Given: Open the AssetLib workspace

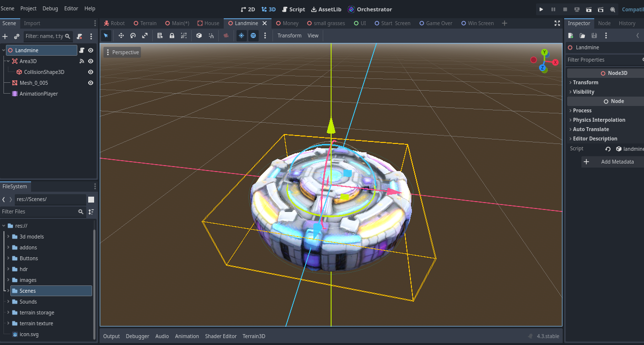Looking at the screenshot, I should pyautogui.click(x=326, y=9).
